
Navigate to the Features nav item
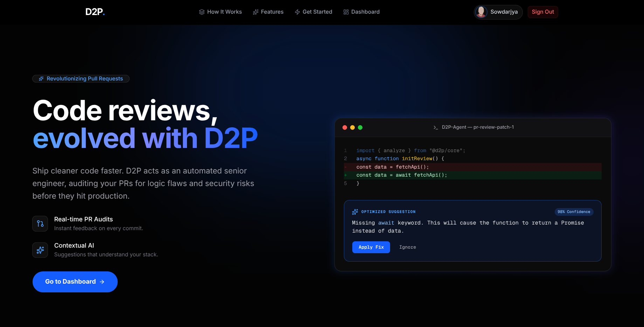pos(272,12)
